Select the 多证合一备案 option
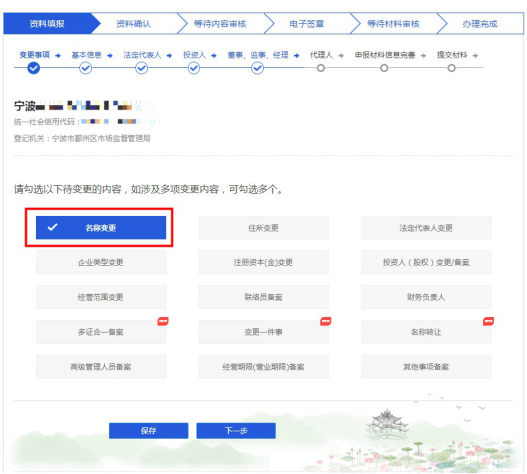This screenshot has width=527, height=474. point(101,332)
